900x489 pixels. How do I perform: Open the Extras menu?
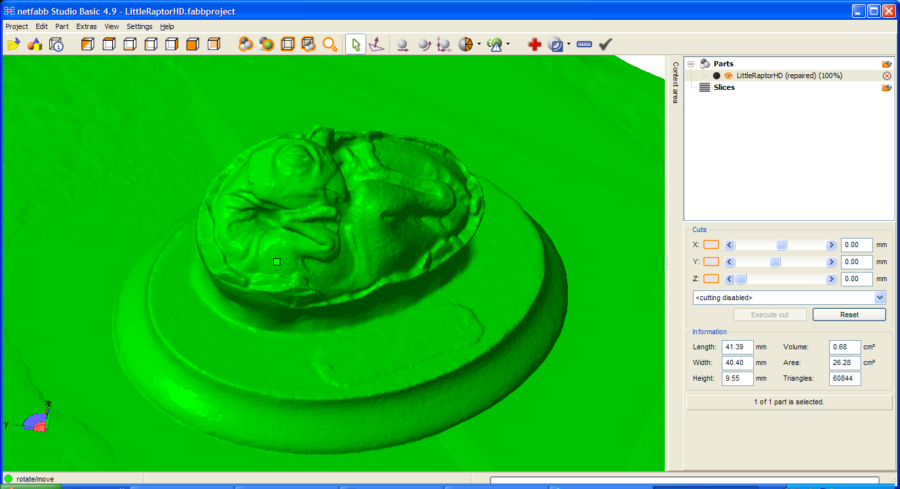(x=87, y=26)
